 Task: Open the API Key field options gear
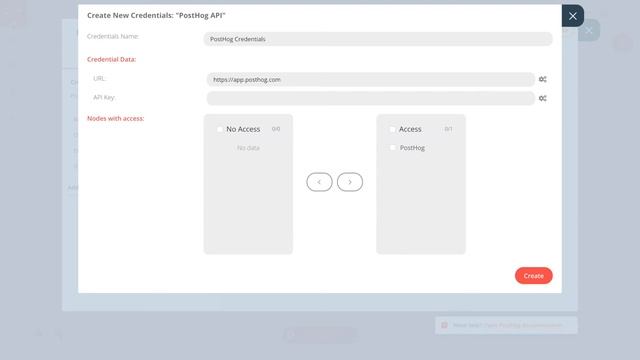coord(542,98)
